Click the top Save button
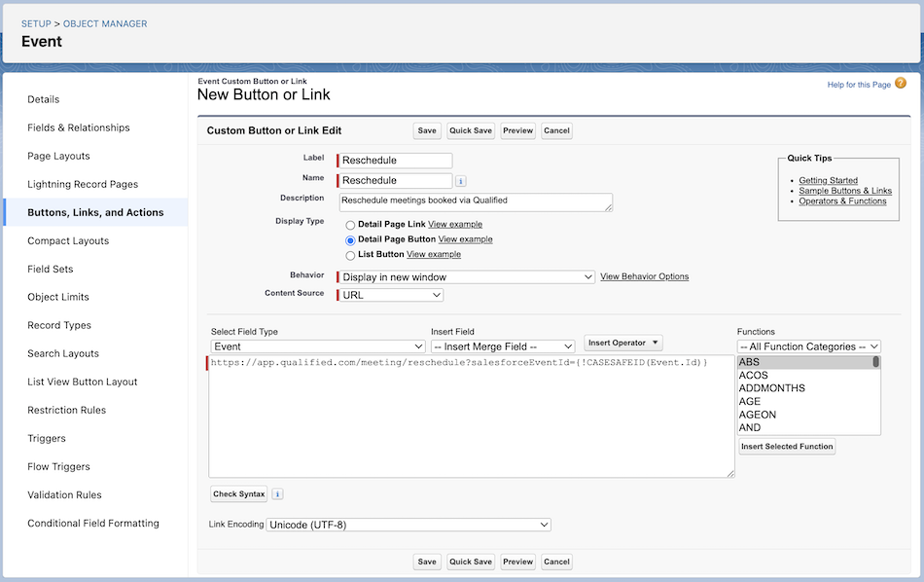Image resolution: width=924 pixels, height=582 pixels. coord(427,131)
